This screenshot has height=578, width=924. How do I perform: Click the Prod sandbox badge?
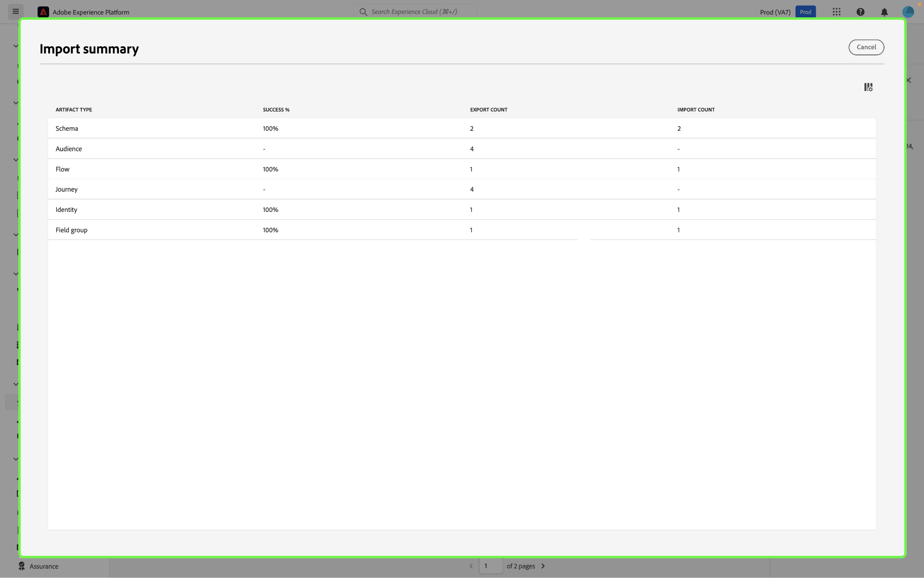(x=806, y=12)
